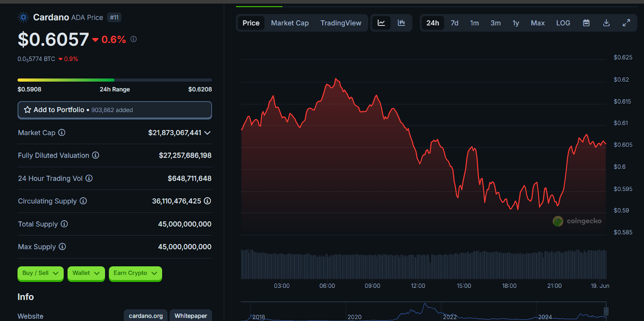
Task: Open the cardano.org website link
Action: (146, 316)
